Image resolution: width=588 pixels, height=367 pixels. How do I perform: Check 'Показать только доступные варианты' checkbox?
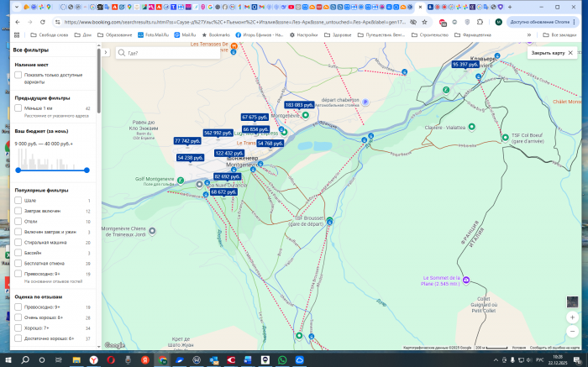(x=18, y=75)
